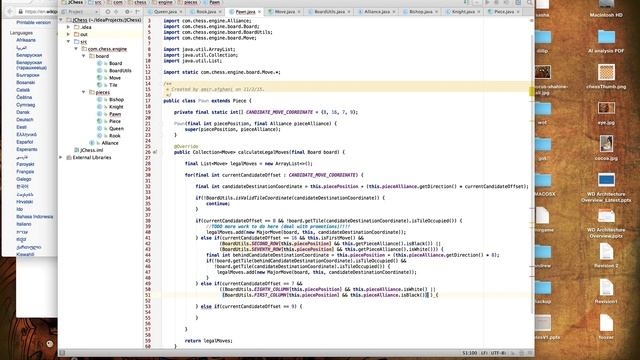
Task: Select Board class in project tree
Action: 115,63
